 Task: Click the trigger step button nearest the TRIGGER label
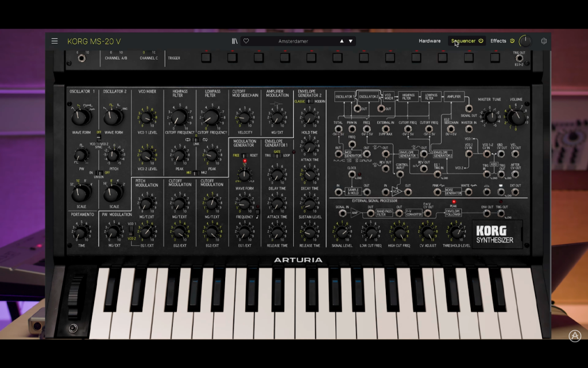pyautogui.click(x=206, y=58)
